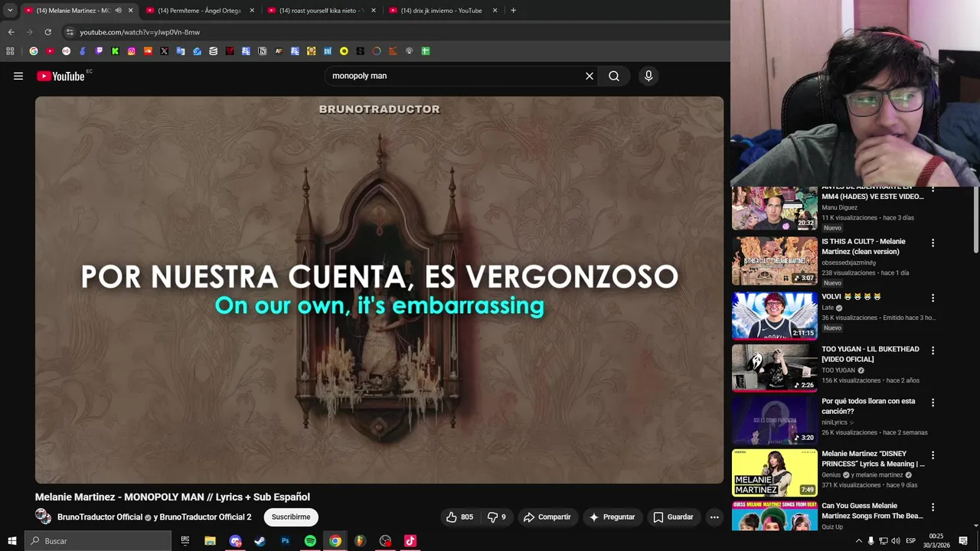Open the SoundCloud bookmark
980x551 pixels.
148,51
